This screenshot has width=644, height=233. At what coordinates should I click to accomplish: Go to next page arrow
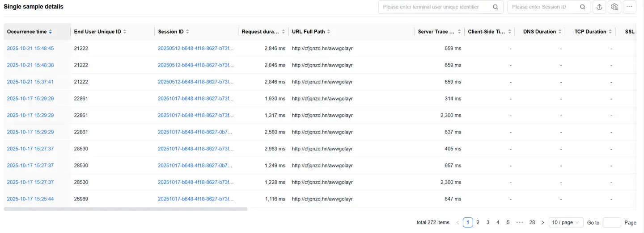[542, 222]
